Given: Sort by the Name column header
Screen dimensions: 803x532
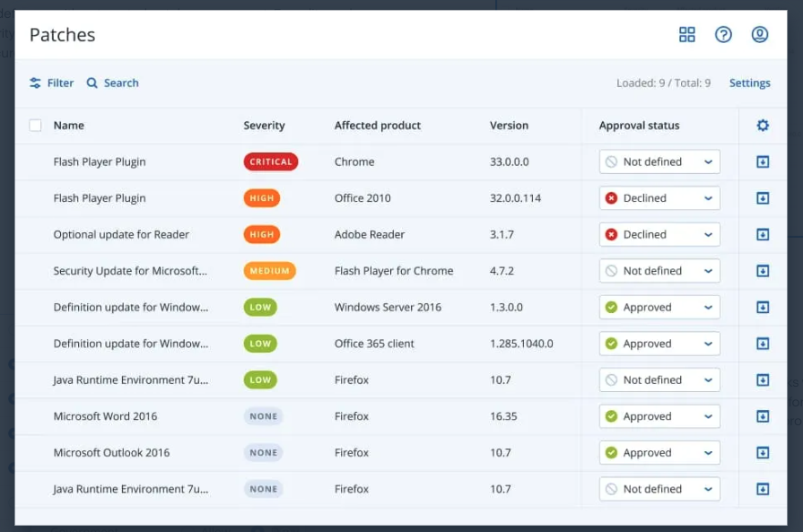Looking at the screenshot, I should pos(68,125).
